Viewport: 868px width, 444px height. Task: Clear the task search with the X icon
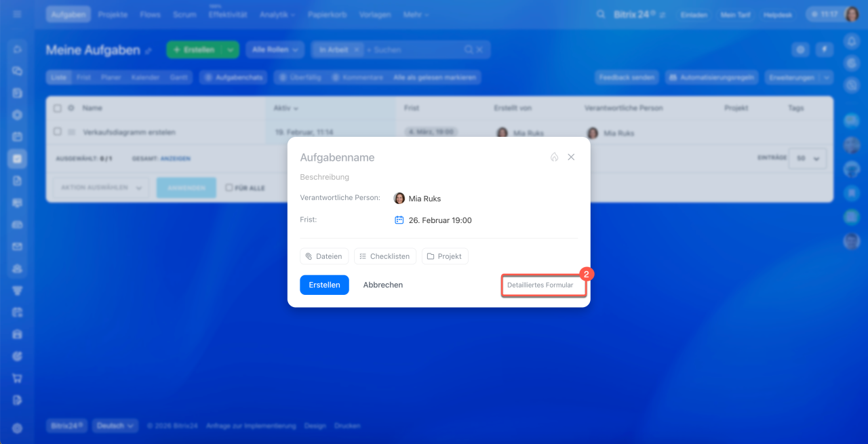tap(479, 49)
